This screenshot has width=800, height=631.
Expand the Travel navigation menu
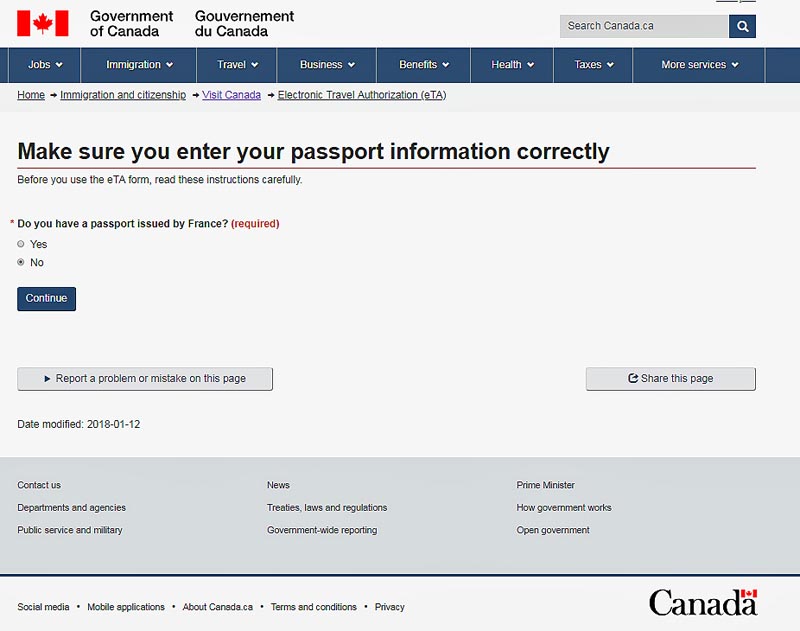[238, 65]
